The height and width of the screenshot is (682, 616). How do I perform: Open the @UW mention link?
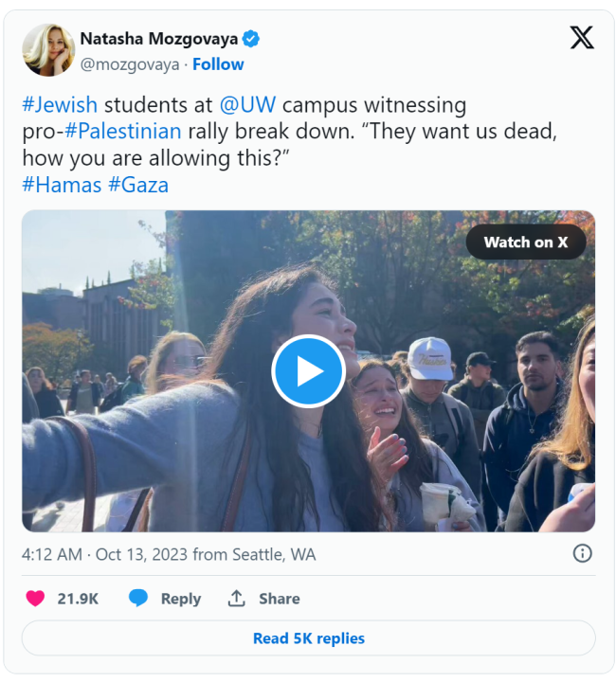[x=250, y=105]
